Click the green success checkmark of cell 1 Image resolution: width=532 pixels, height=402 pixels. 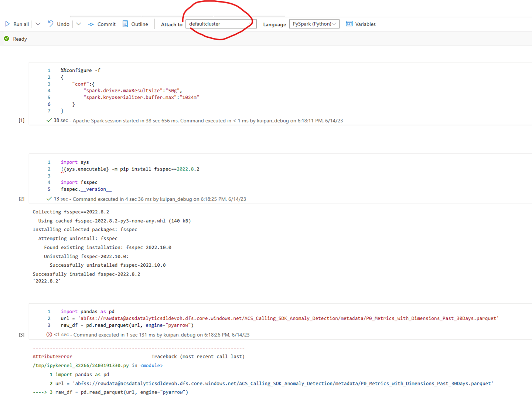[x=49, y=120]
